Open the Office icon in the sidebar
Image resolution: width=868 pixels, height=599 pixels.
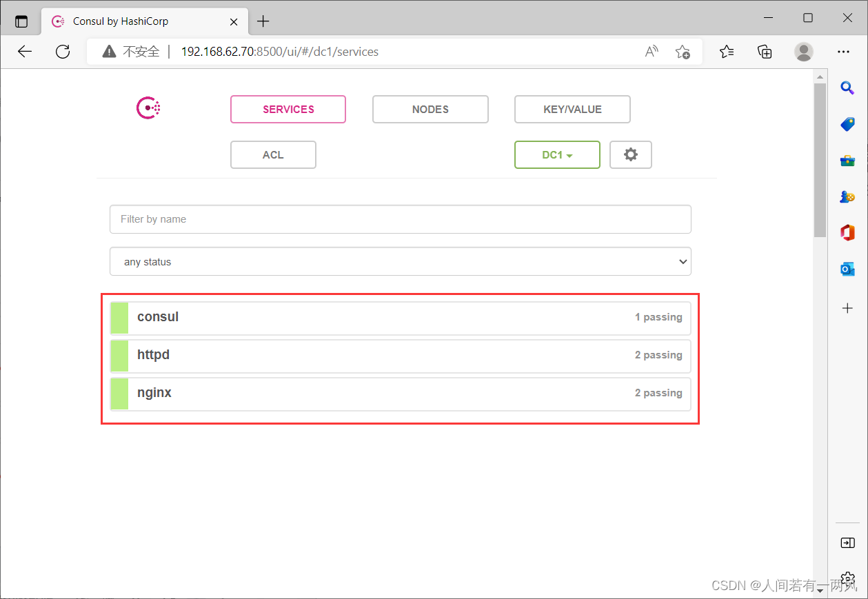click(x=847, y=232)
